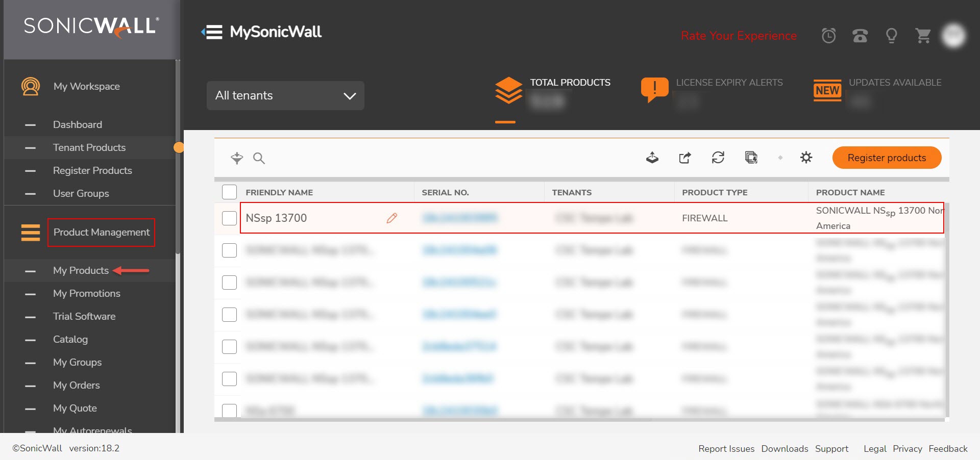Click the Total Products stacked layers icon
Image resolution: width=980 pixels, height=460 pixels.
508,90
